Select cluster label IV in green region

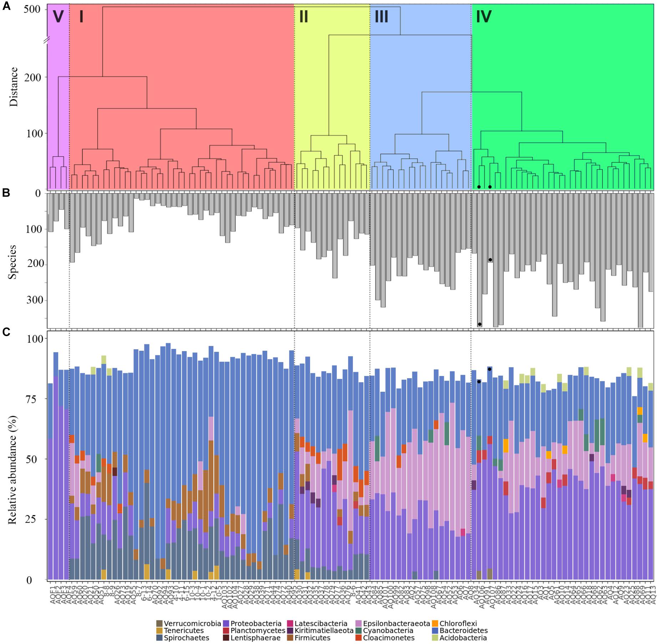484,16
